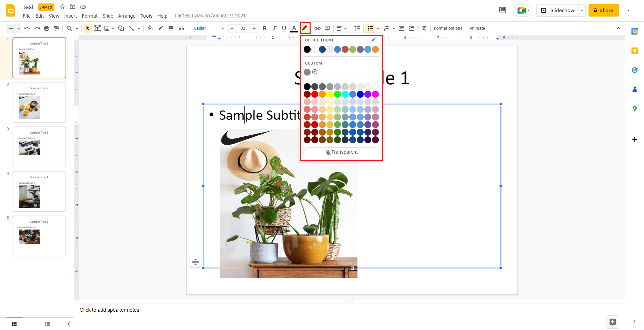The width and height of the screenshot is (644, 330).
Task: Select the dark red color swatch
Action: pos(307,94)
